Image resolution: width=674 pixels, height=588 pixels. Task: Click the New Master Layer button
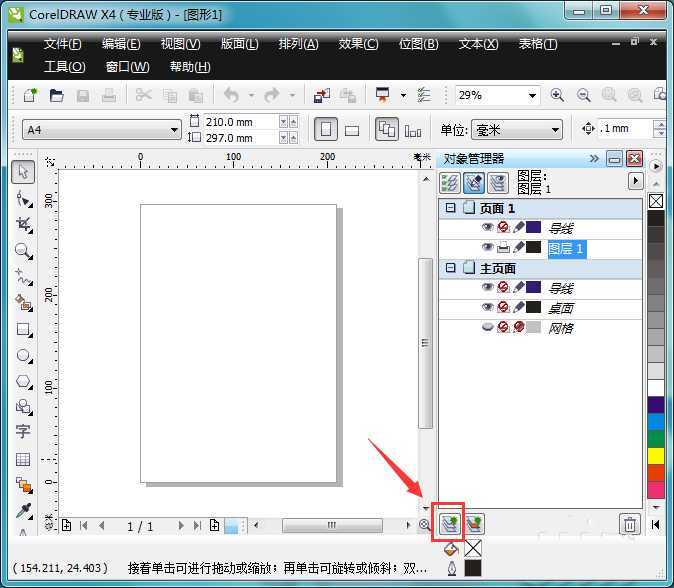[x=474, y=523]
